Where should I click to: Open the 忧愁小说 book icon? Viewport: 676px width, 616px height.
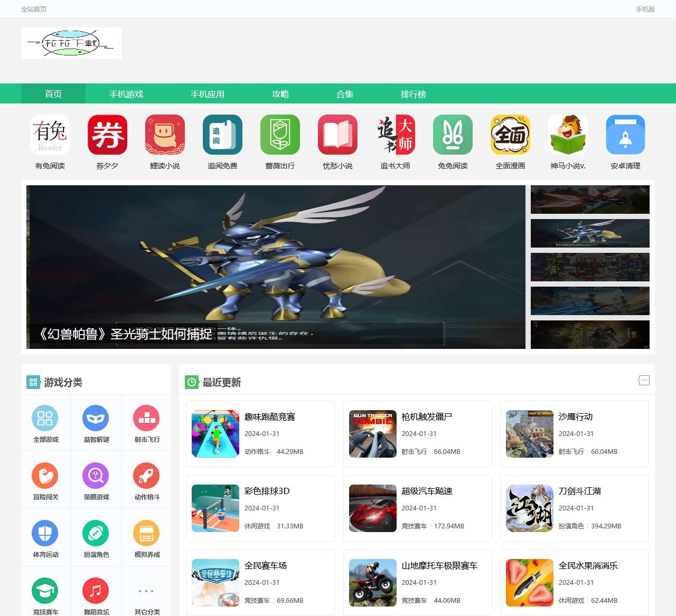[x=338, y=135]
